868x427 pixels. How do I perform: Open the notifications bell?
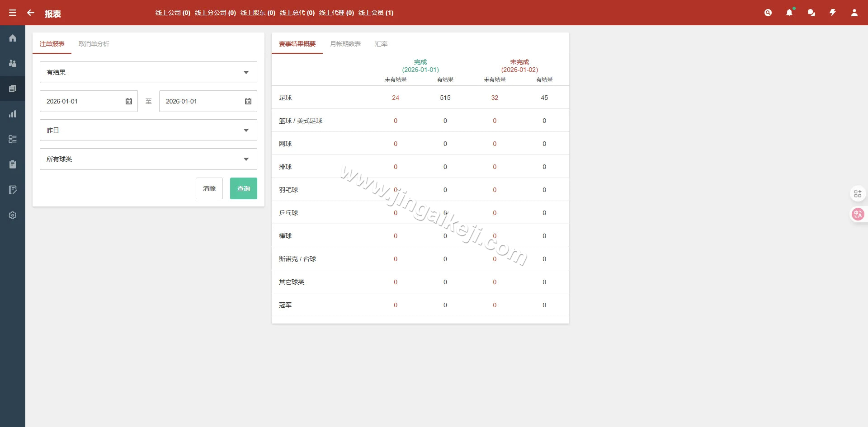pyautogui.click(x=789, y=13)
